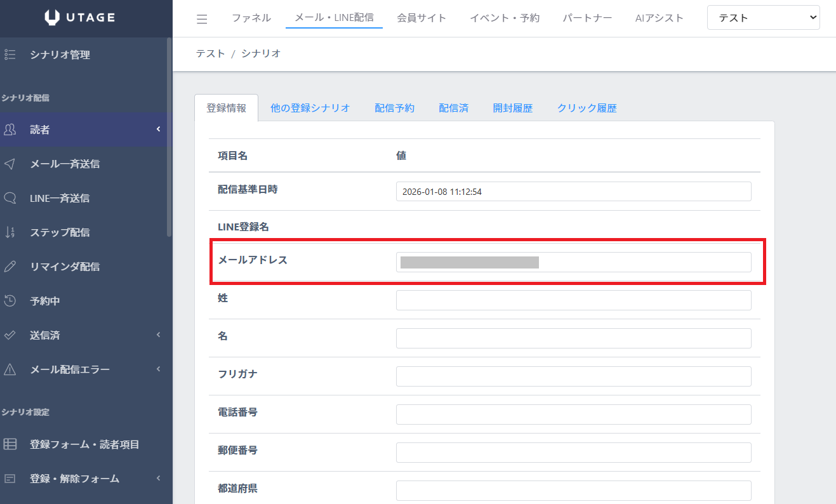Click the sidebar vertical scrollbar
The height and width of the screenshot is (504, 836).
point(169,136)
